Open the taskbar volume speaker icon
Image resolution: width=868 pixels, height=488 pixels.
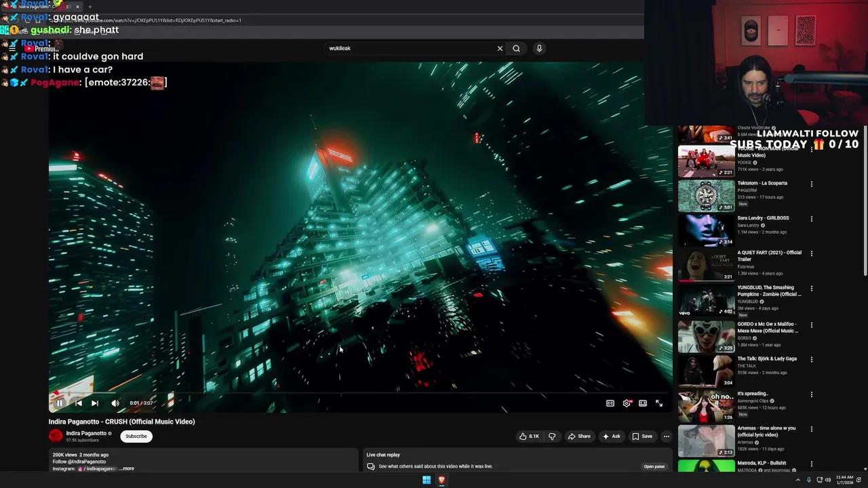point(829,480)
